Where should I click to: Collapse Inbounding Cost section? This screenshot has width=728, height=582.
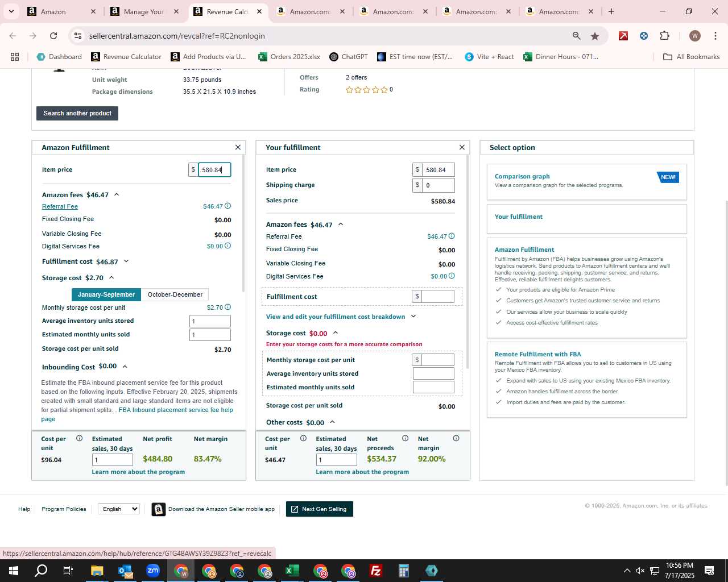125,367
